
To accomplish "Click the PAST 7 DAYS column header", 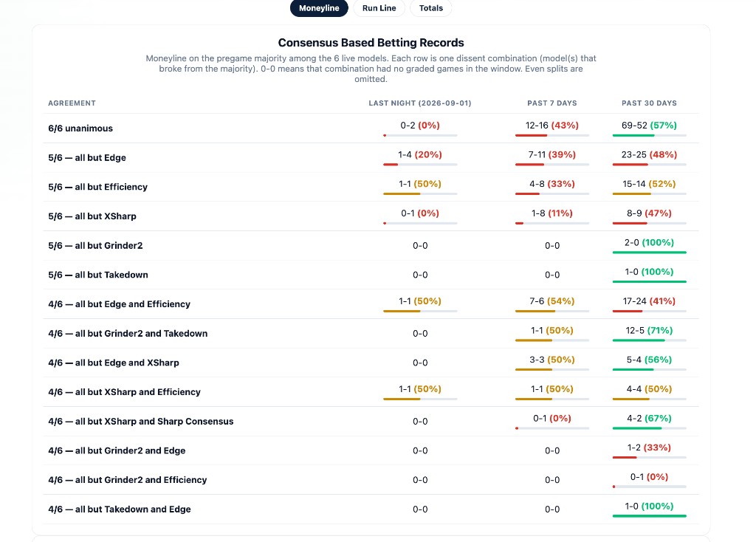I will [x=552, y=103].
